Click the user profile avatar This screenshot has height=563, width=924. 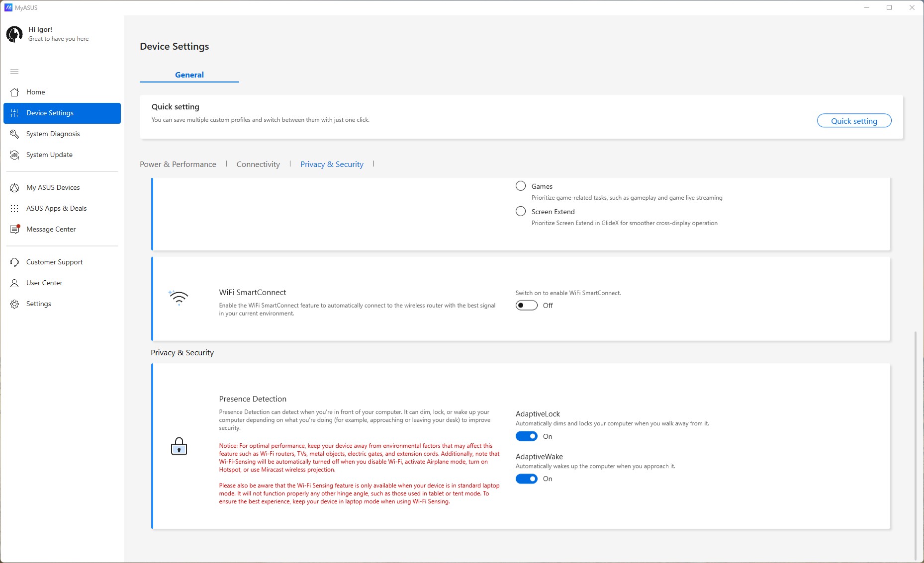(14, 34)
